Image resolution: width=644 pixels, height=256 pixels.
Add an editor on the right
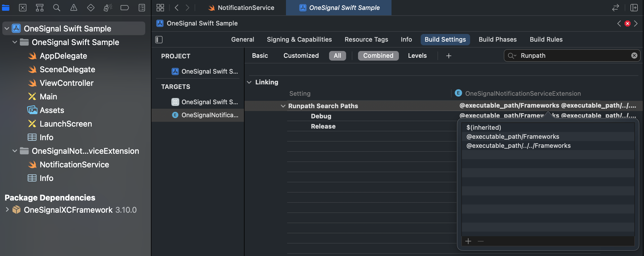click(634, 8)
